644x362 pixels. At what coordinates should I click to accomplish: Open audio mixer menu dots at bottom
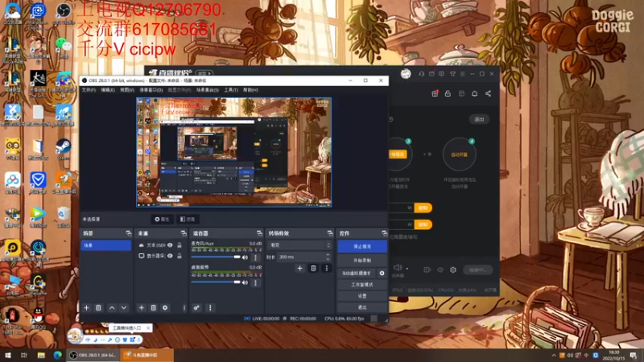(210, 308)
